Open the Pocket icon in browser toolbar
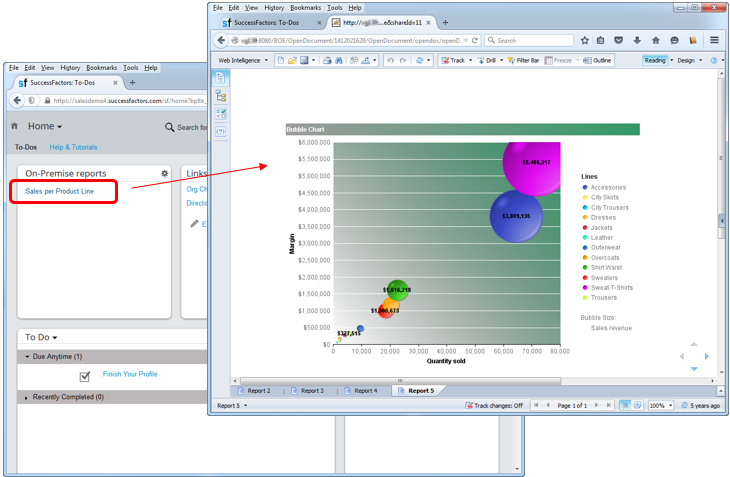The width and height of the screenshot is (730, 477). coord(618,40)
